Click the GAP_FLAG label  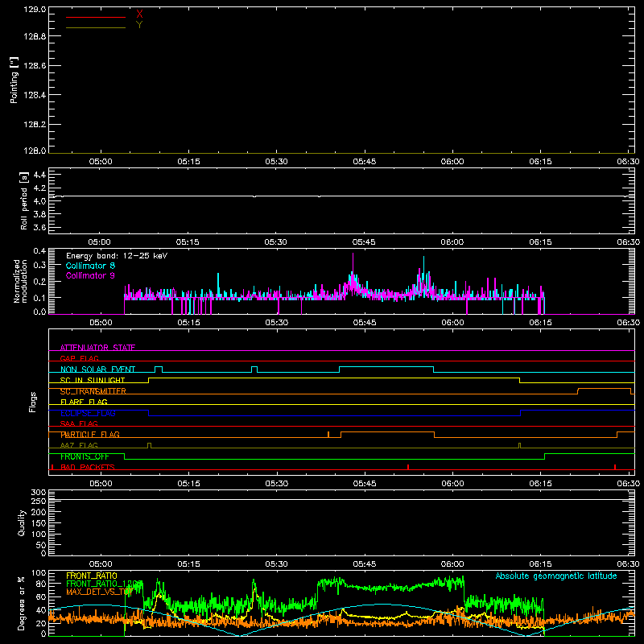[x=79, y=358]
